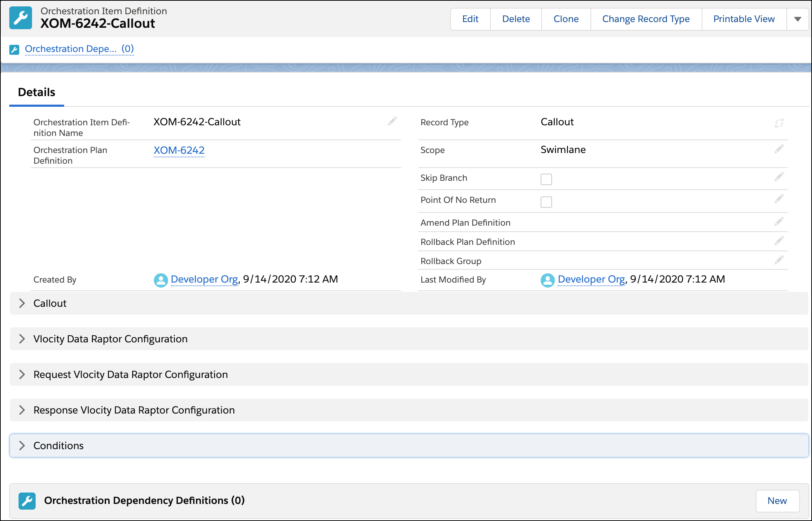Open the XOM-6242 plan definition link
The width and height of the screenshot is (812, 521).
click(179, 150)
